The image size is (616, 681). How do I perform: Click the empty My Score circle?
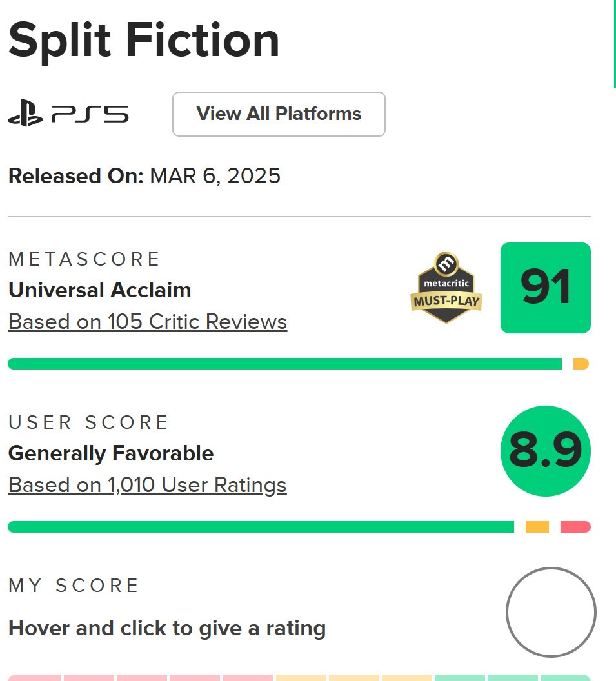click(x=551, y=612)
